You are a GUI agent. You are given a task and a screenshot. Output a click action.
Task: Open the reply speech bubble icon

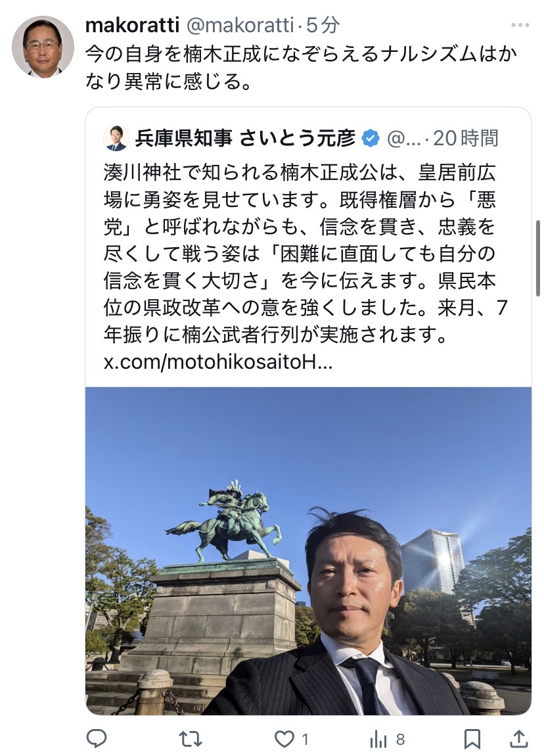[97, 738]
